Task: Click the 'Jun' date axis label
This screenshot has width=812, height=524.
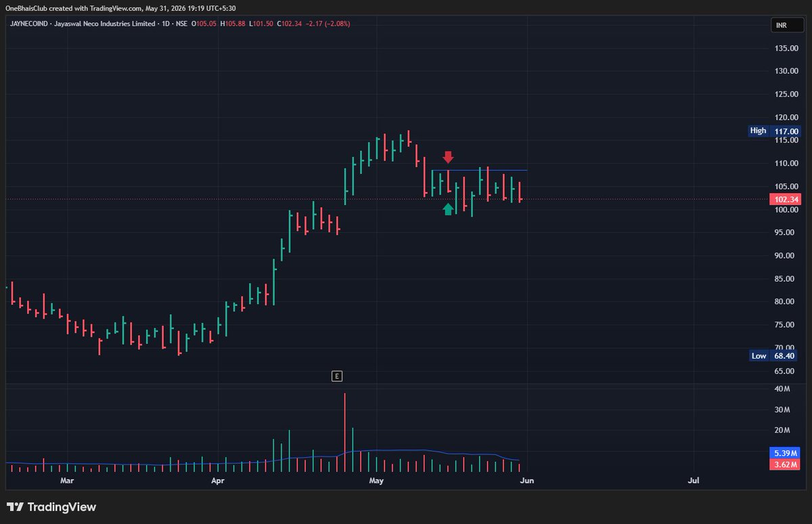Action: tap(527, 481)
